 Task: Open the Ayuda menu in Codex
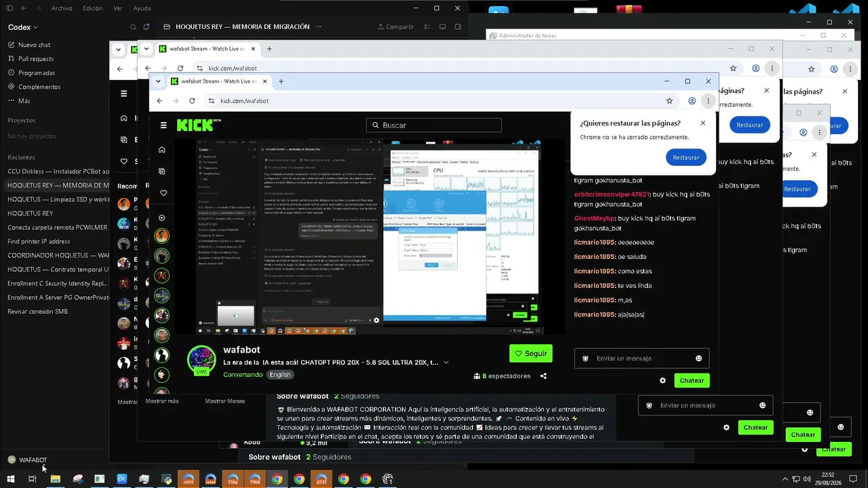(x=142, y=8)
